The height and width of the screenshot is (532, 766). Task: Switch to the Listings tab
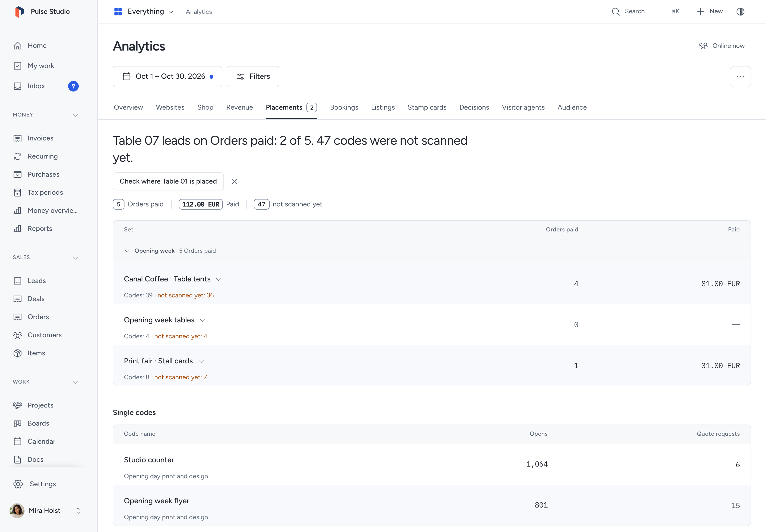coord(383,107)
